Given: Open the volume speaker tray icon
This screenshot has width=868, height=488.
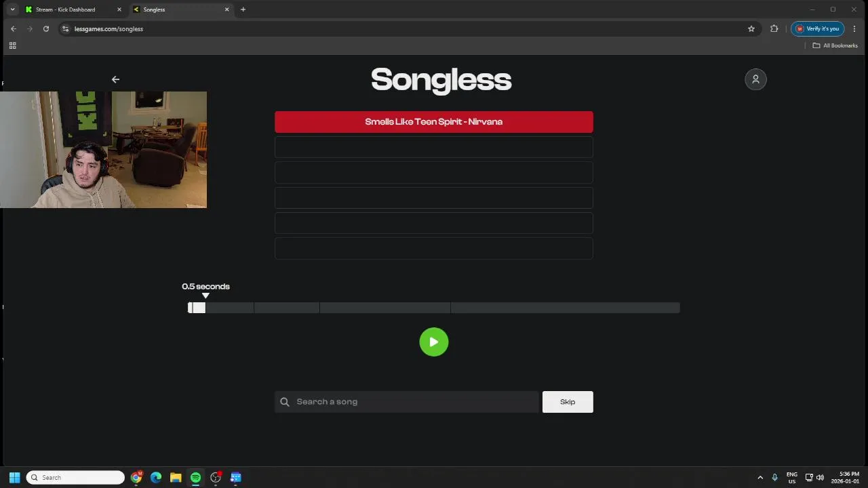Looking at the screenshot, I should coord(820,478).
